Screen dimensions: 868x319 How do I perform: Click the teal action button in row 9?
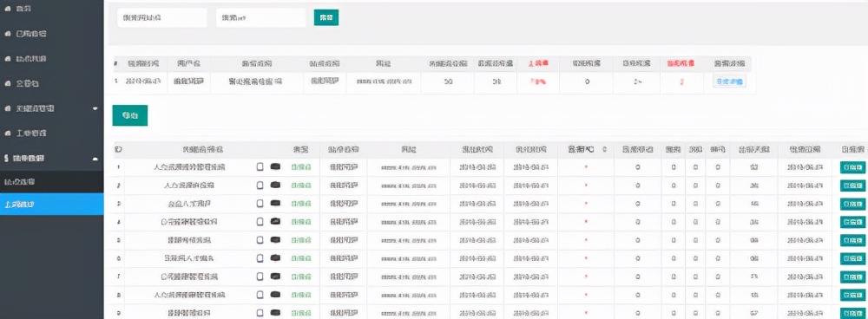tap(853, 312)
